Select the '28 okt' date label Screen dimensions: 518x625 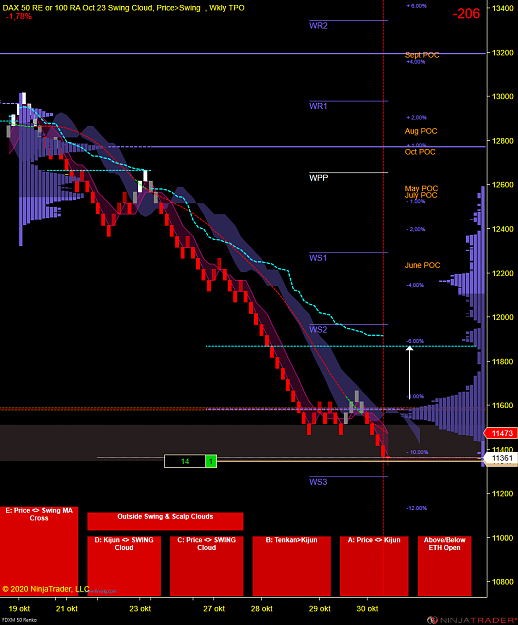click(x=261, y=609)
